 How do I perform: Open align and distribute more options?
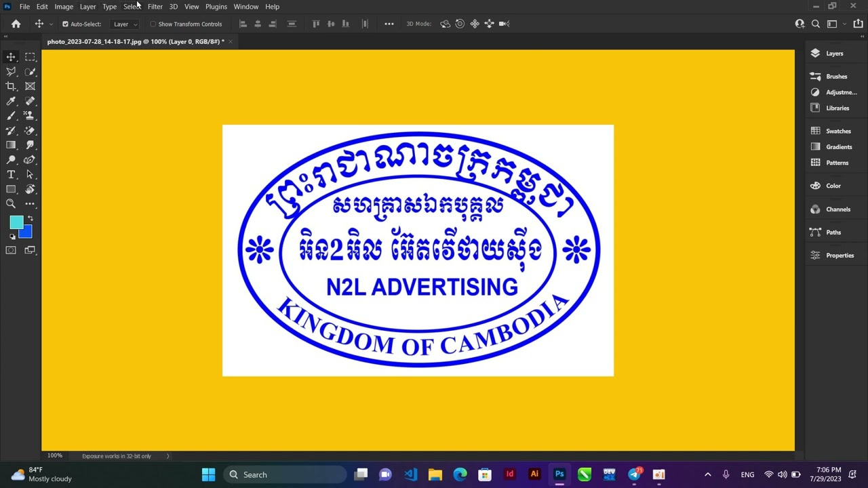389,24
